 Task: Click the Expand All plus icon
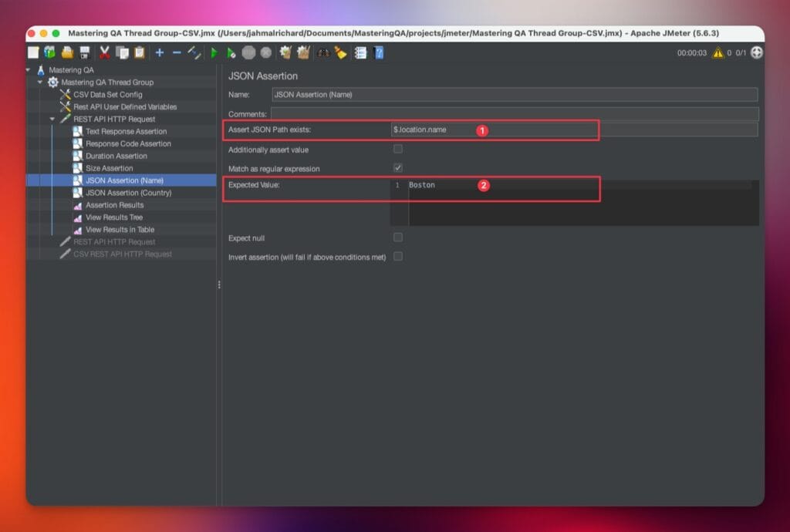click(x=160, y=52)
